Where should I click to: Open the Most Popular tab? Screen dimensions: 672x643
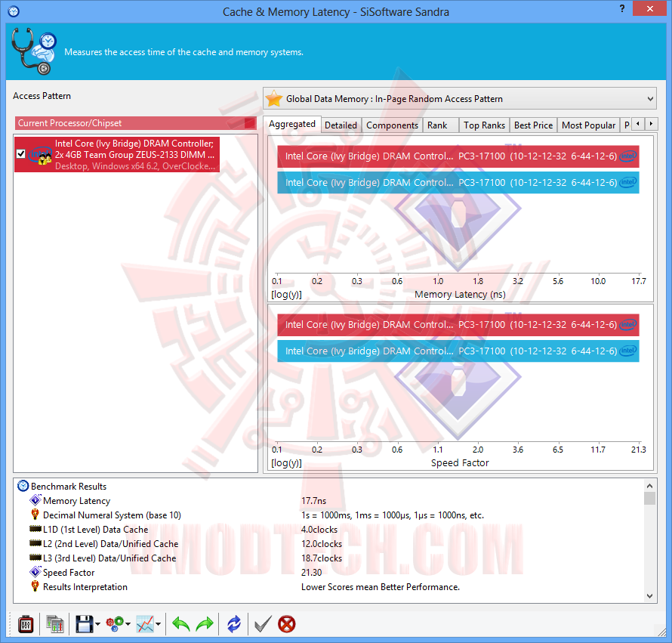[x=588, y=125]
